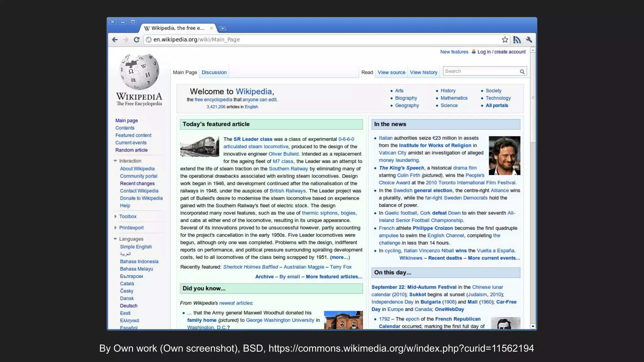644x362 pixels.
Task: Open the locomotive thumbnail image
Action: [200, 146]
